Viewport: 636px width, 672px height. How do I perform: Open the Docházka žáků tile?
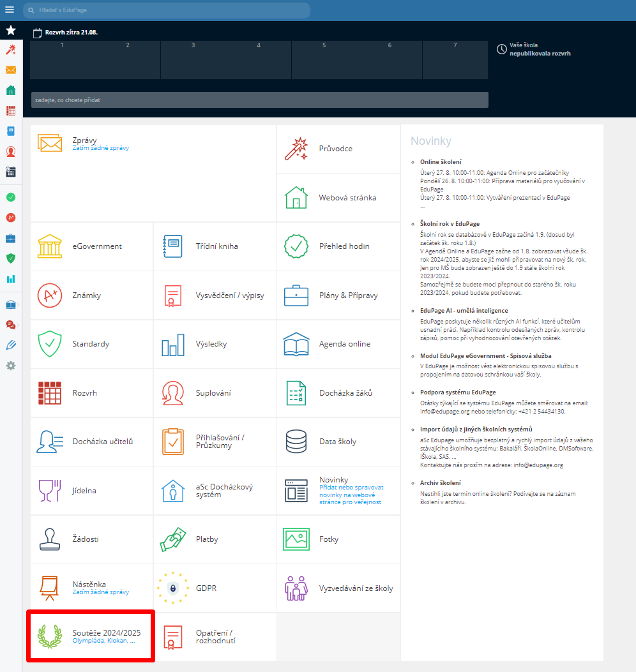(x=338, y=393)
